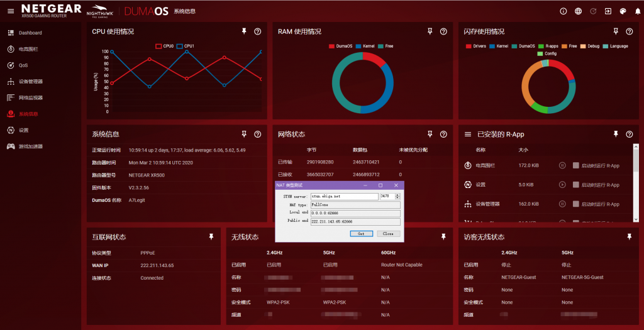The height and width of the screenshot is (330, 644).
Task: Open the hamburger menu beside NETGEAR logo
Action: pos(11,11)
